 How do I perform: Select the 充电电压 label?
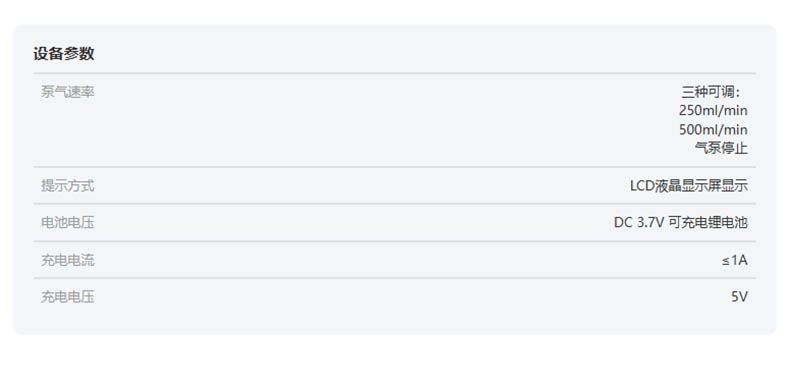68,297
